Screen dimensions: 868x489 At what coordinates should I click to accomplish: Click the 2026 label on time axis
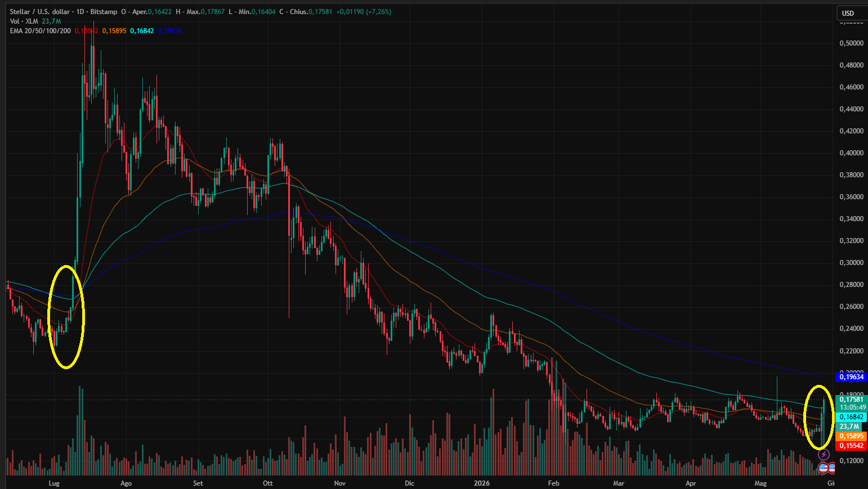(x=482, y=483)
